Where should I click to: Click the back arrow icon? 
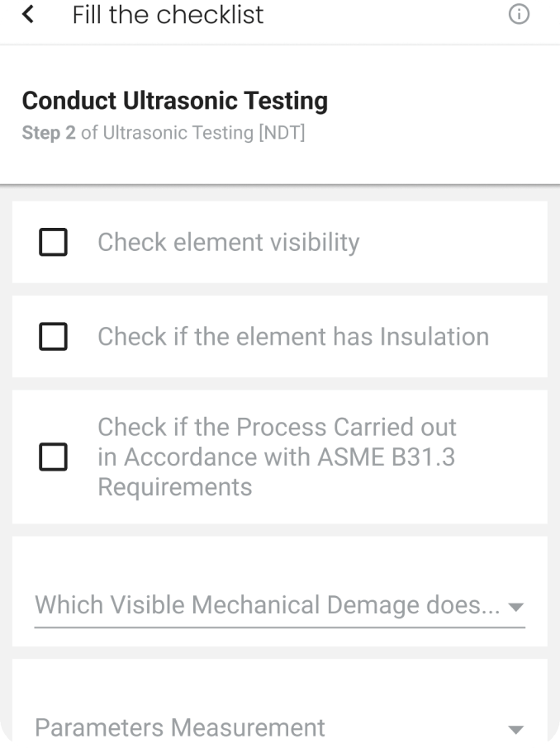coord(26,14)
